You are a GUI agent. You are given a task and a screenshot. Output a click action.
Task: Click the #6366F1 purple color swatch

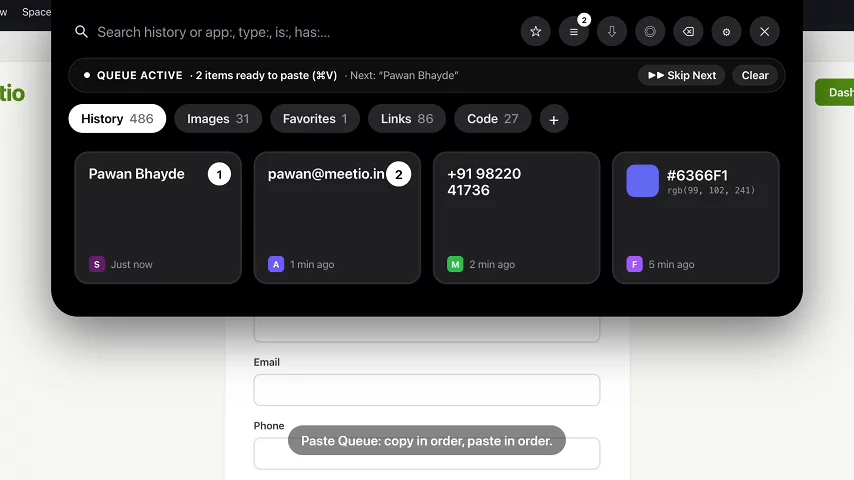[643, 181]
